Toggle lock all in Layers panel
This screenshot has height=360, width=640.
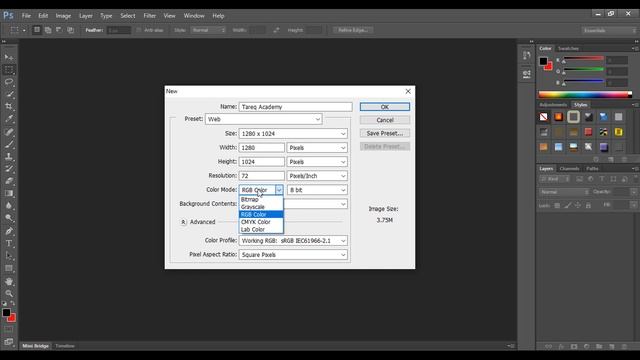pos(588,205)
